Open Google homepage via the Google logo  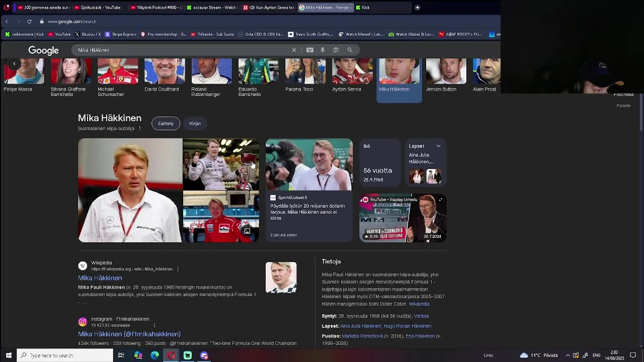pyautogui.click(x=43, y=50)
